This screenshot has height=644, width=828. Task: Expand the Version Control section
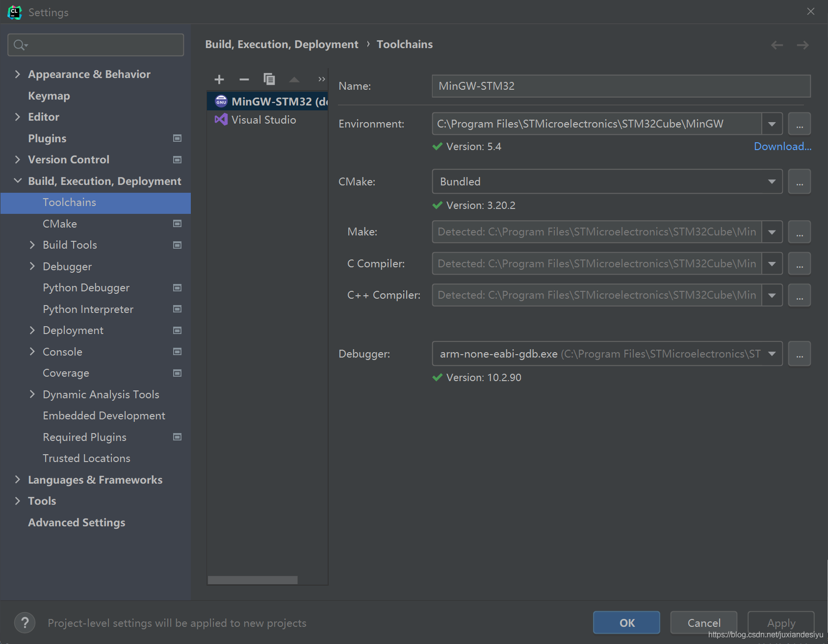click(18, 159)
